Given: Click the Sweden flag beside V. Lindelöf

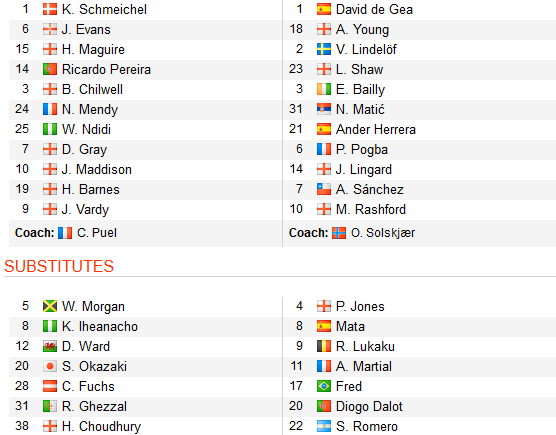Looking at the screenshot, I should (324, 49).
